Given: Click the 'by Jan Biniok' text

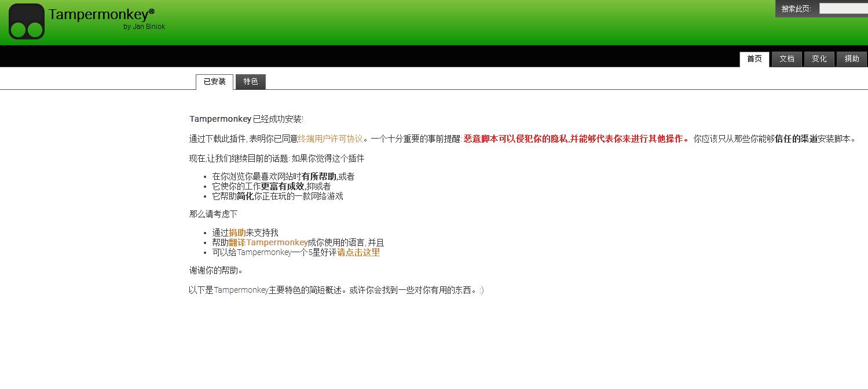Looking at the screenshot, I should [144, 27].
